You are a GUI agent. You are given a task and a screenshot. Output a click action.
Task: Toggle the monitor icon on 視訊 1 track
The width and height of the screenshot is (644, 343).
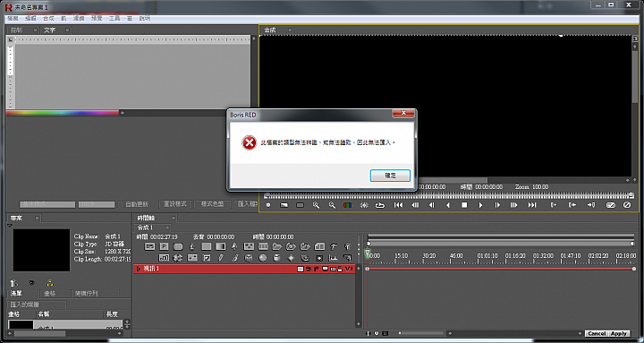[x=325, y=269]
